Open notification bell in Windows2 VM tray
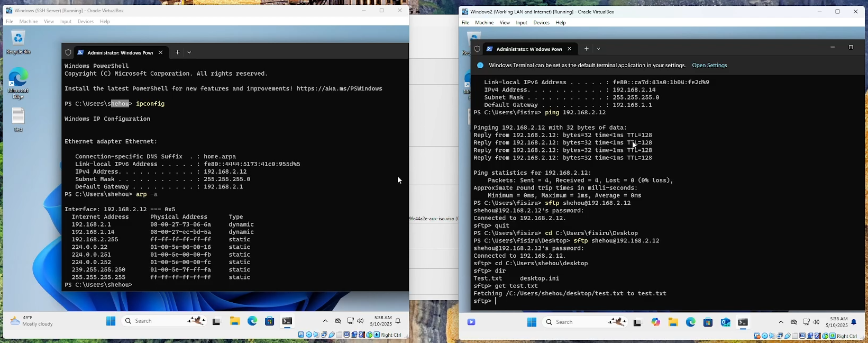Viewport: 868px width, 343px height. click(854, 322)
